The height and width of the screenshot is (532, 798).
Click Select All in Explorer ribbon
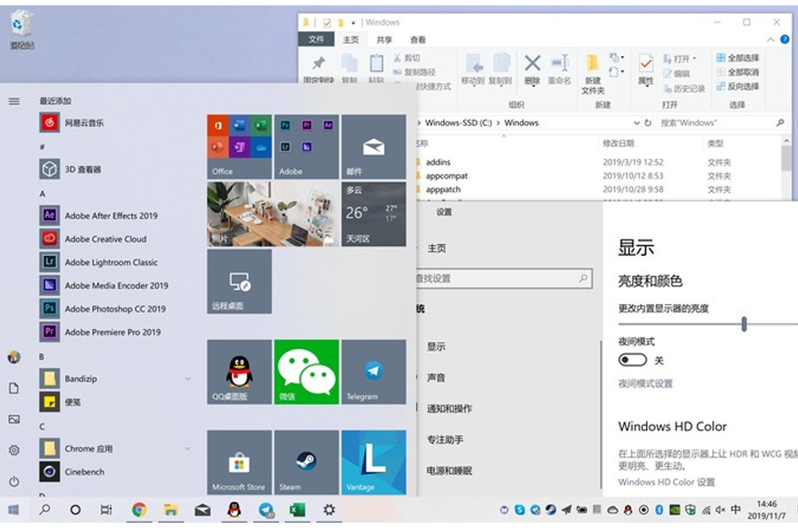pos(737,58)
